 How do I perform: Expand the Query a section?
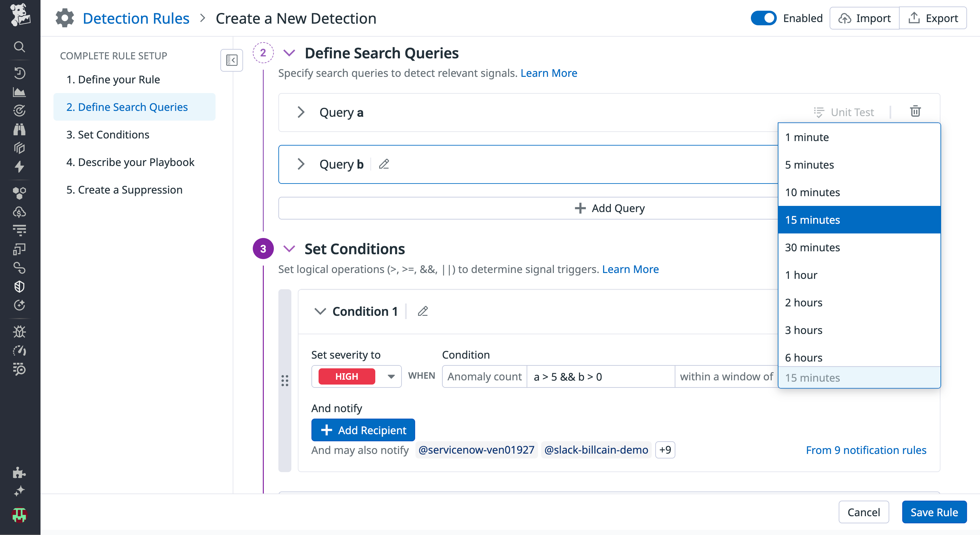coord(301,112)
